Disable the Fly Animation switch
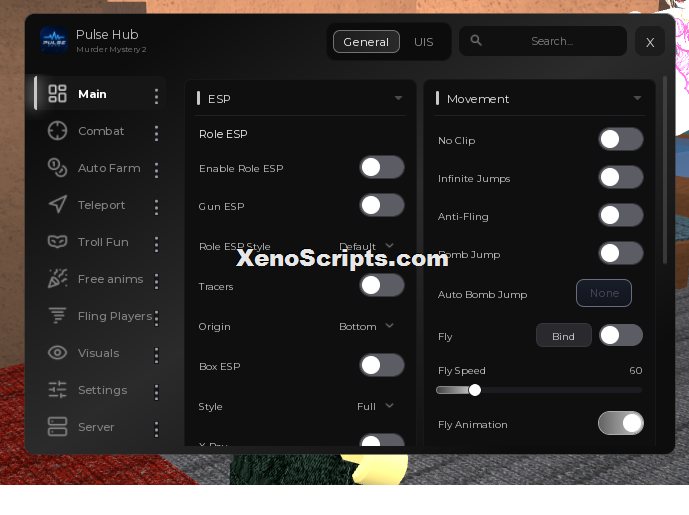The height and width of the screenshot is (515, 689). click(621, 423)
